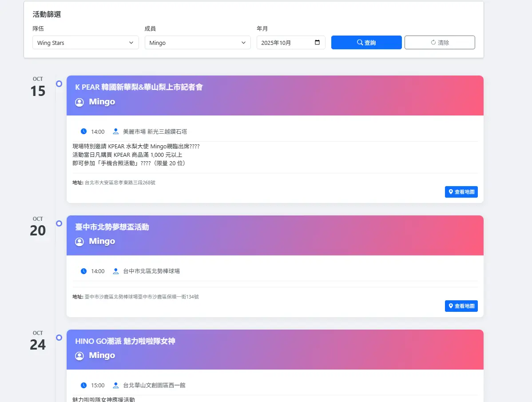The width and height of the screenshot is (532, 402).
Task: Click the user avatar icon in K PEAR card
Action: (79, 102)
